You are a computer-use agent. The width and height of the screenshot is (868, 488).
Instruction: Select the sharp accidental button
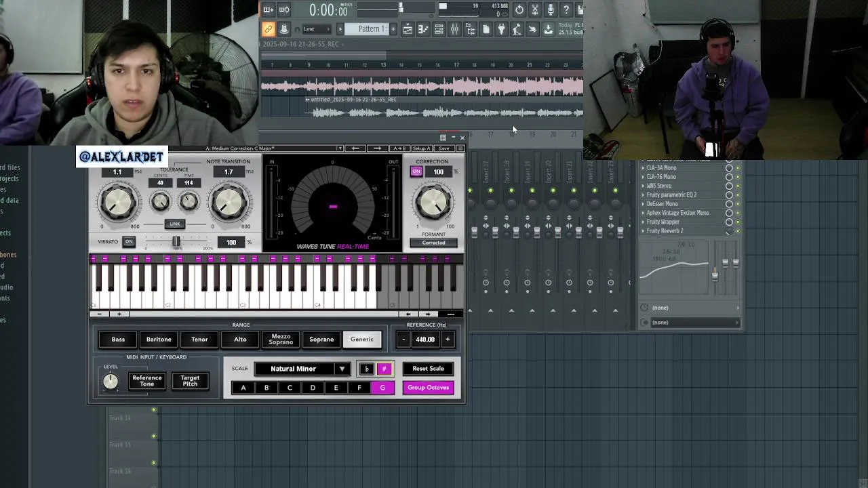[x=384, y=369]
